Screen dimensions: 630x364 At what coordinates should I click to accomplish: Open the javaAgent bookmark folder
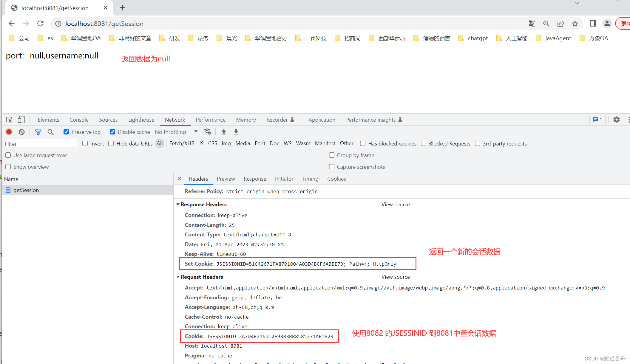(x=554, y=38)
